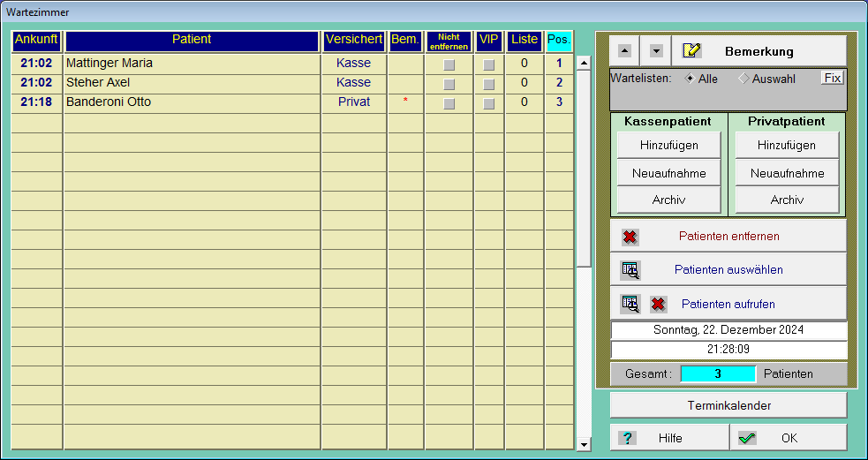Click the notepad pencil icon beside Bemerkung
Image resolution: width=868 pixels, height=460 pixels.
point(692,51)
